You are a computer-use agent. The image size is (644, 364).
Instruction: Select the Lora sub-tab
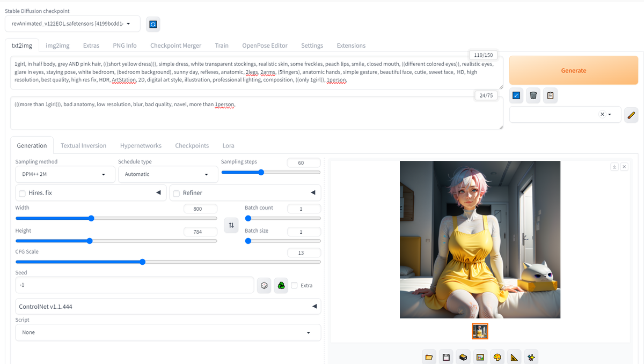tap(228, 145)
